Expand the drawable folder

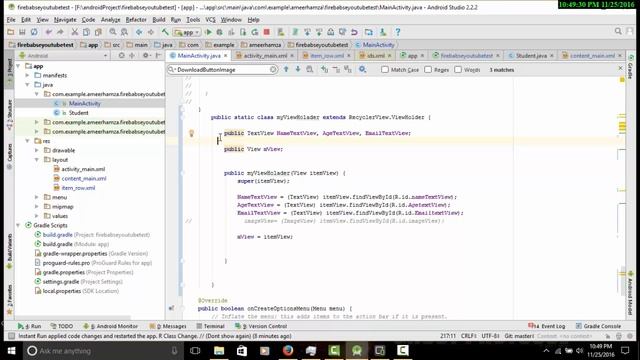37,150
